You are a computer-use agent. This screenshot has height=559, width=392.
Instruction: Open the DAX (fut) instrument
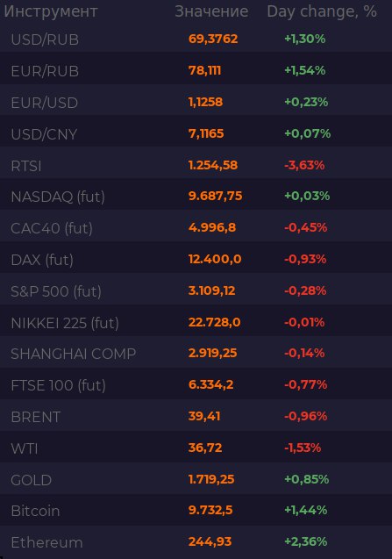(196, 260)
